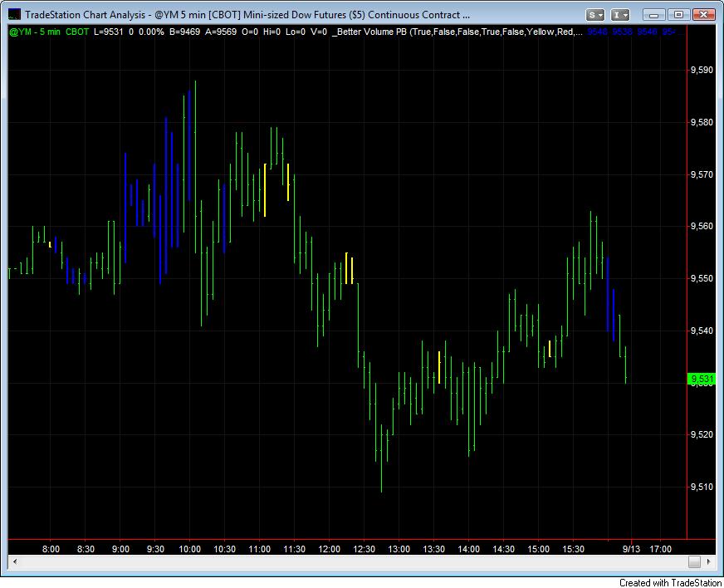Click the 'Created with TradeStation' caption

(670, 583)
